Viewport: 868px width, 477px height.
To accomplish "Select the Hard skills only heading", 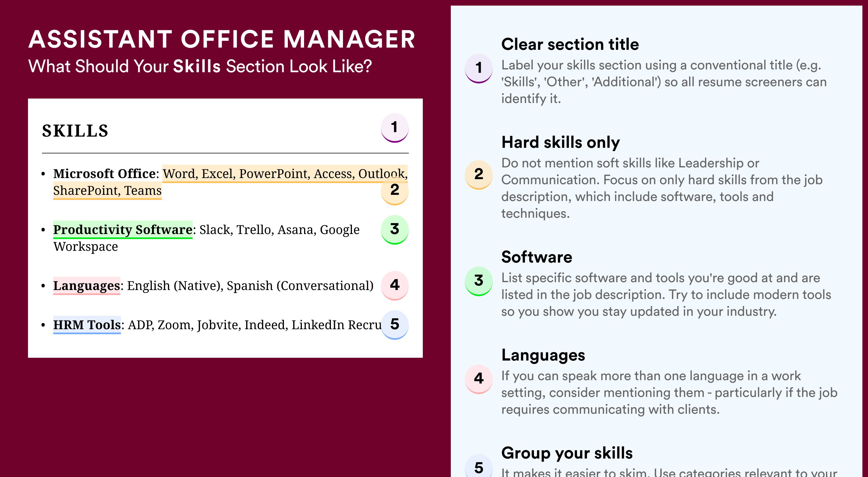I will (560, 142).
